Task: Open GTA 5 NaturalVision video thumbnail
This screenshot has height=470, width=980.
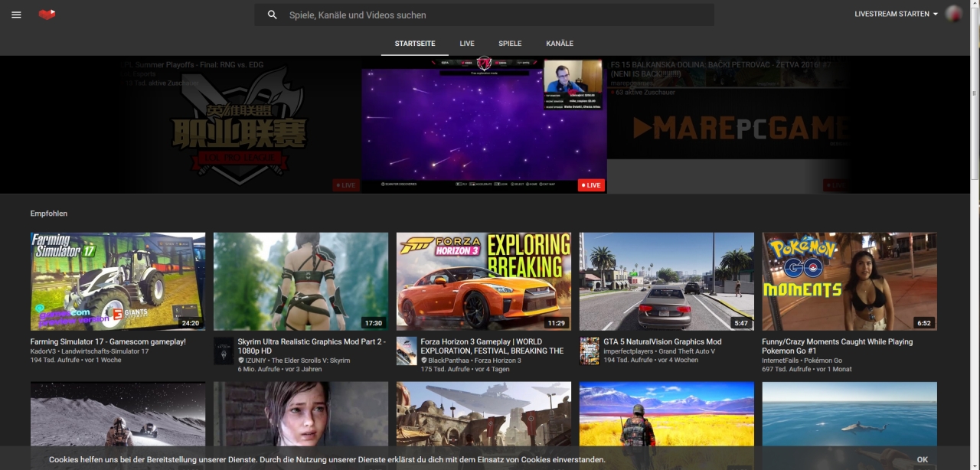Action: [667, 282]
